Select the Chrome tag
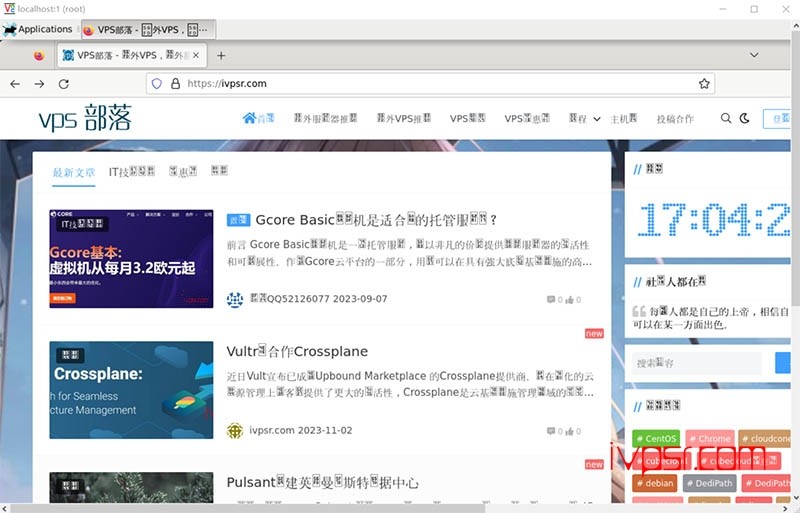Image resolution: width=800 pixels, height=513 pixels. click(x=709, y=438)
